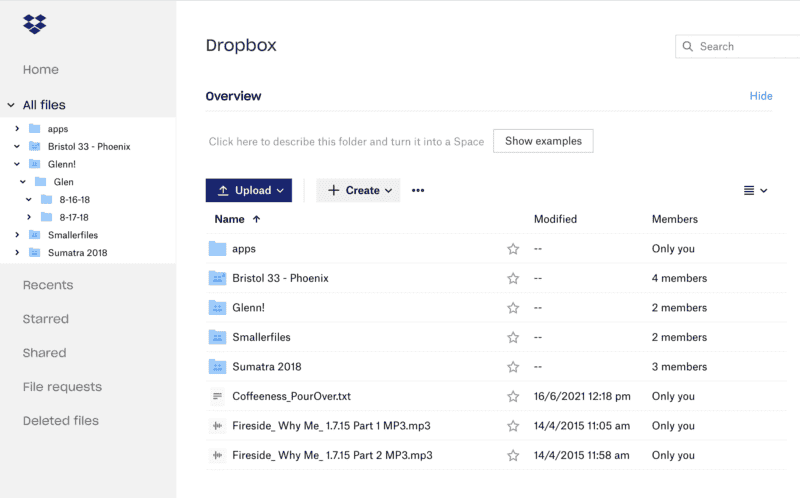Click Bristol 33 - Phoenix shared folder icon in list
The height and width of the screenshot is (498, 800).
[x=217, y=278]
